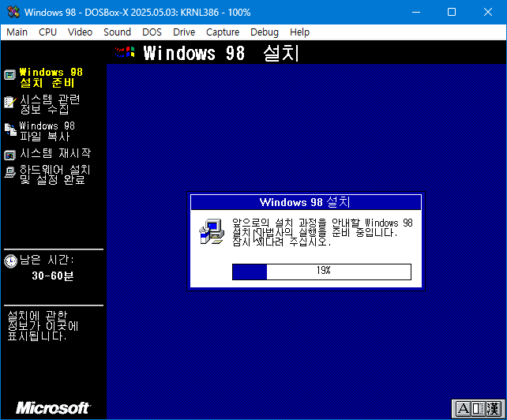Viewport: 507px width, 420px height.
Task: Open the Capture menu
Action: pos(223,32)
